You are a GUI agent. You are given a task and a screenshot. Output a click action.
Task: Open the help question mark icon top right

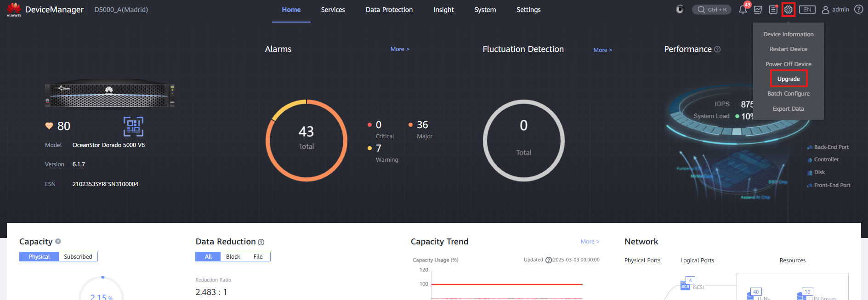(x=858, y=10)
